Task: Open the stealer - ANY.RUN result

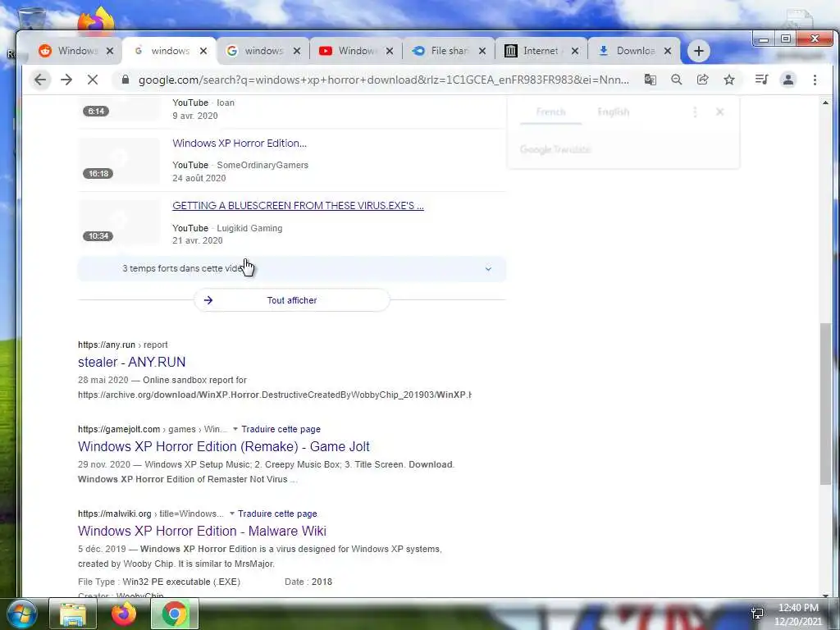Action: click(132, 362)
